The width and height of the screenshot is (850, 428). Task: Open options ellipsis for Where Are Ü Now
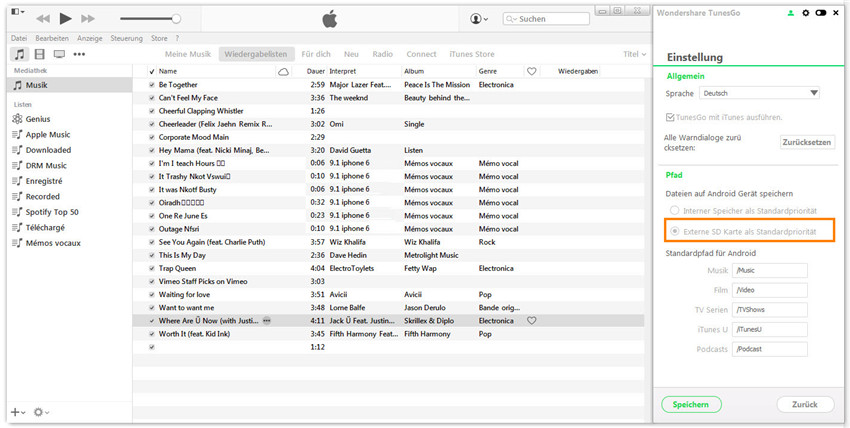tap(267, 321)
